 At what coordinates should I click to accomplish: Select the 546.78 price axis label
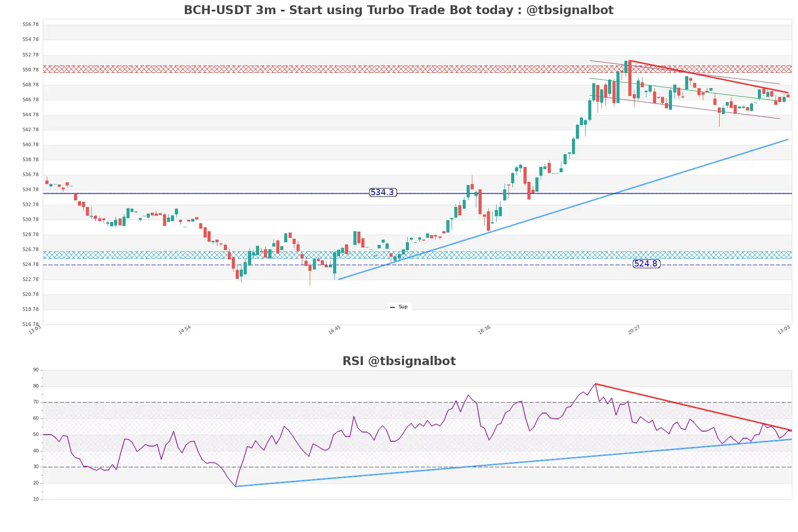click(30, 100)
